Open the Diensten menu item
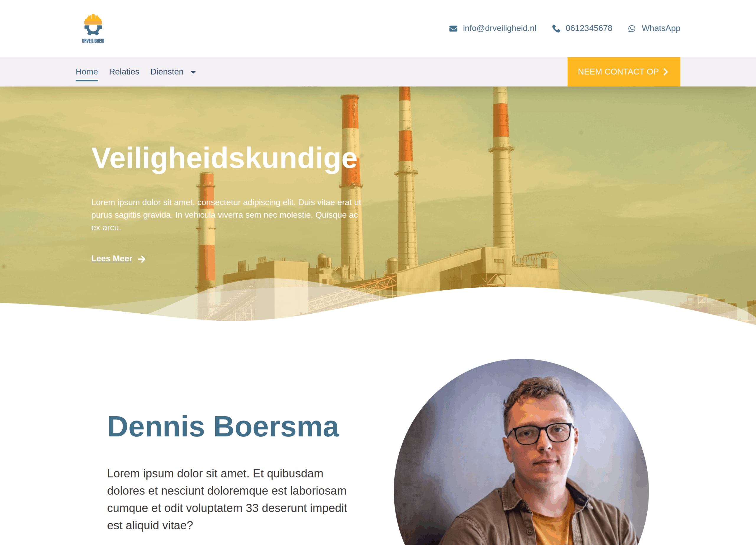 coord(167,72)
